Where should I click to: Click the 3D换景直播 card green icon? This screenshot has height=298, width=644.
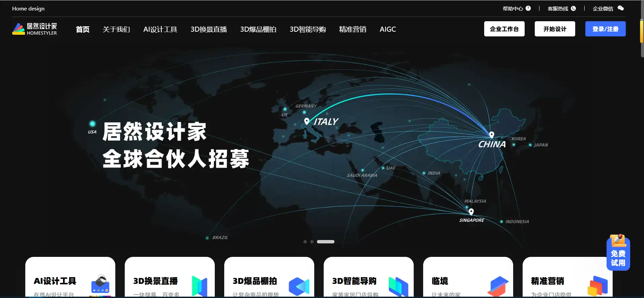point(200,286)
